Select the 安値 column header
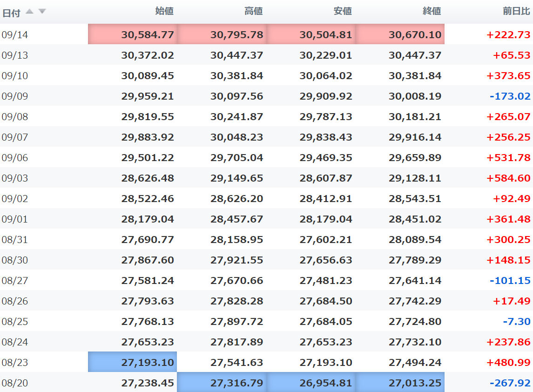The width and height of the screenshot is (533, 392). point(343,11)
